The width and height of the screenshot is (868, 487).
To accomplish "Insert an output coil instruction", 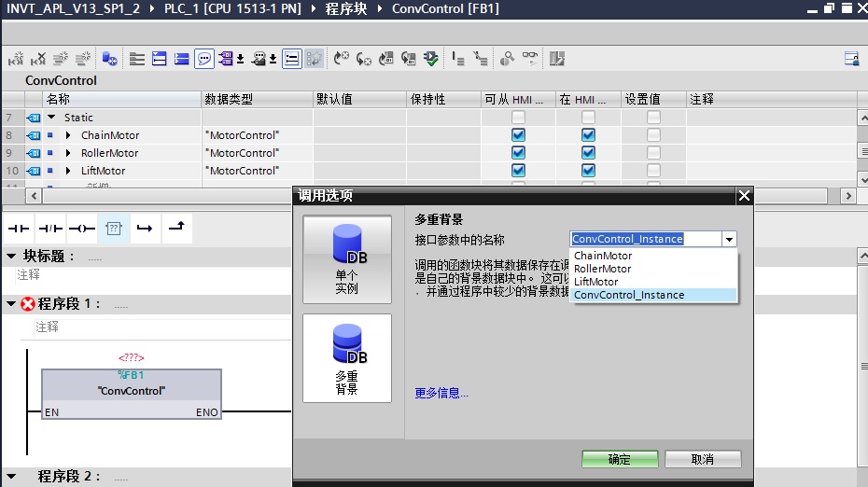I will (x=82, y=228).
